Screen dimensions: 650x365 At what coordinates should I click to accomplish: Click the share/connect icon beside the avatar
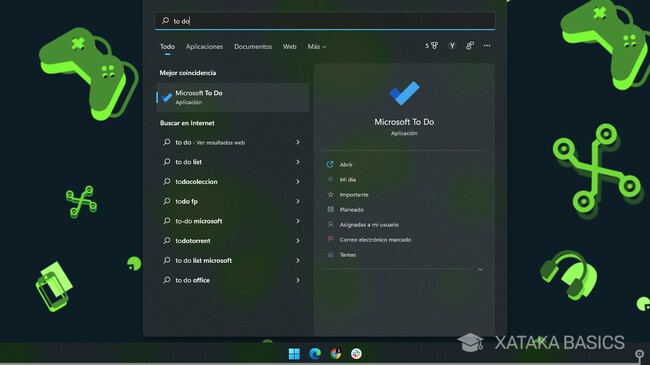470,46
